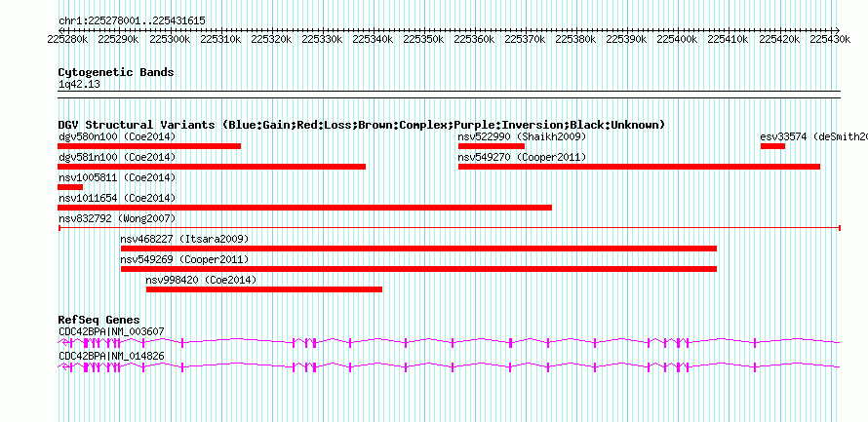Select the nsv1011654 red variant bar
Viewport: 868px width, 422px height.
304,208
